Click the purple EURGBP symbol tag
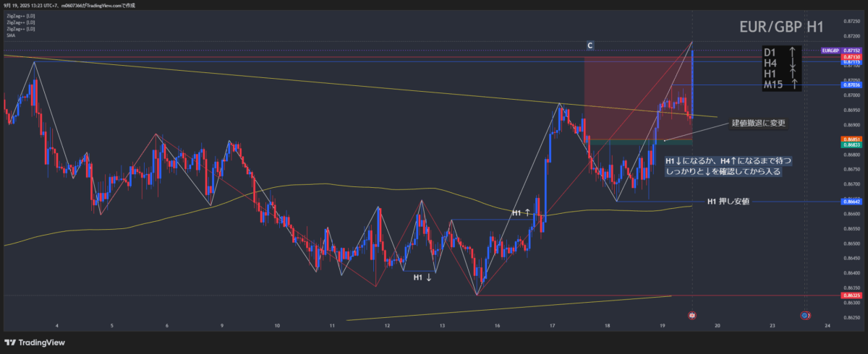 pyautogui.click(x=830, y=51)
